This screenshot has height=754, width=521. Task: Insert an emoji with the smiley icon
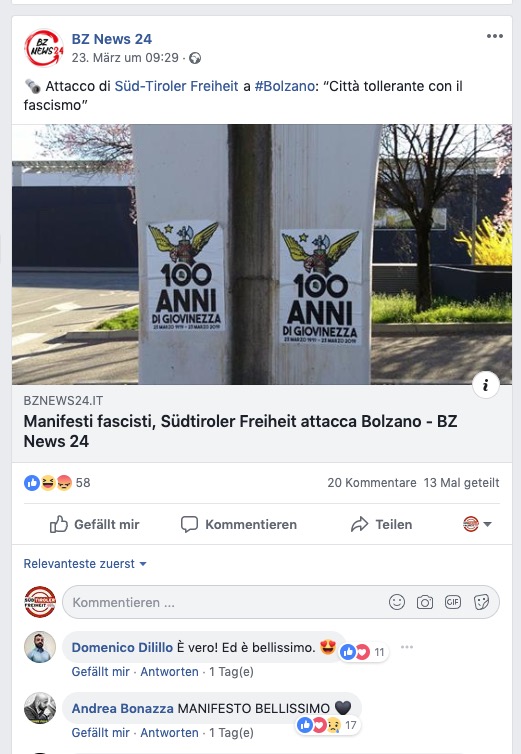click(396, 602)
